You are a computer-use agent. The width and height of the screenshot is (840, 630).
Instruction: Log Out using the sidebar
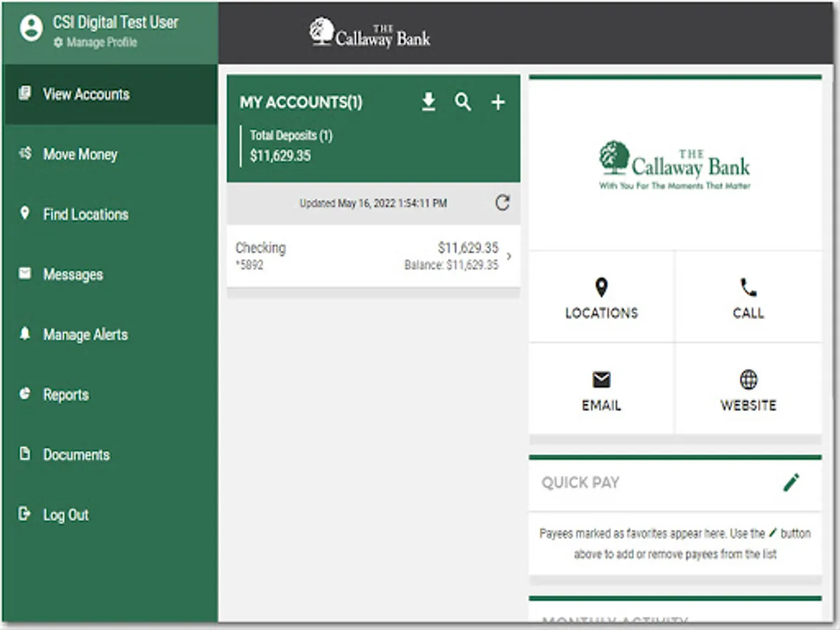(111, 515)
